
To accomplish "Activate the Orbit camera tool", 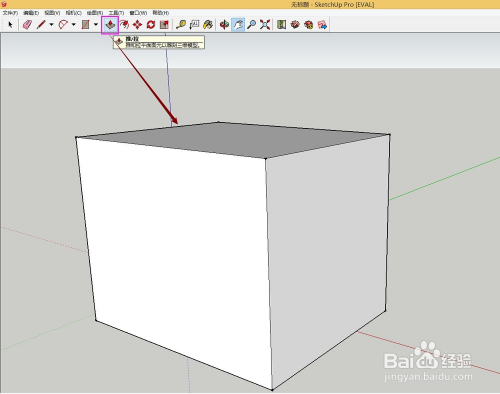I will click(224, 25).
